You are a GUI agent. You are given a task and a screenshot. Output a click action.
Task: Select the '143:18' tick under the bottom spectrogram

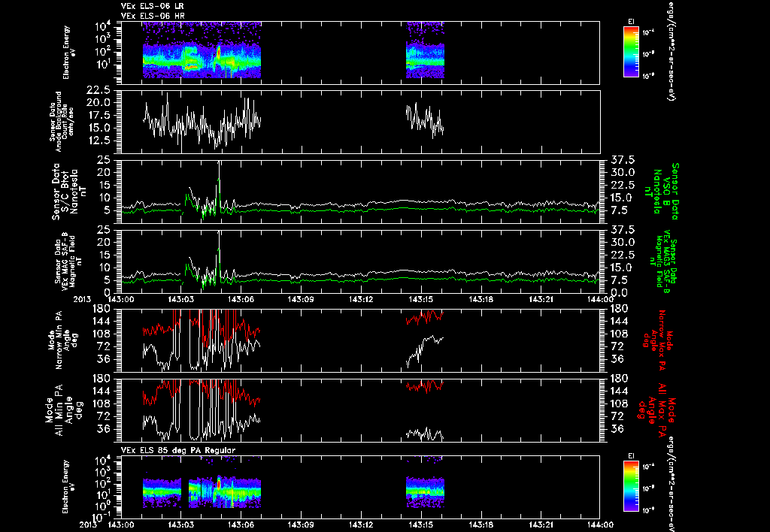[480, 524]
